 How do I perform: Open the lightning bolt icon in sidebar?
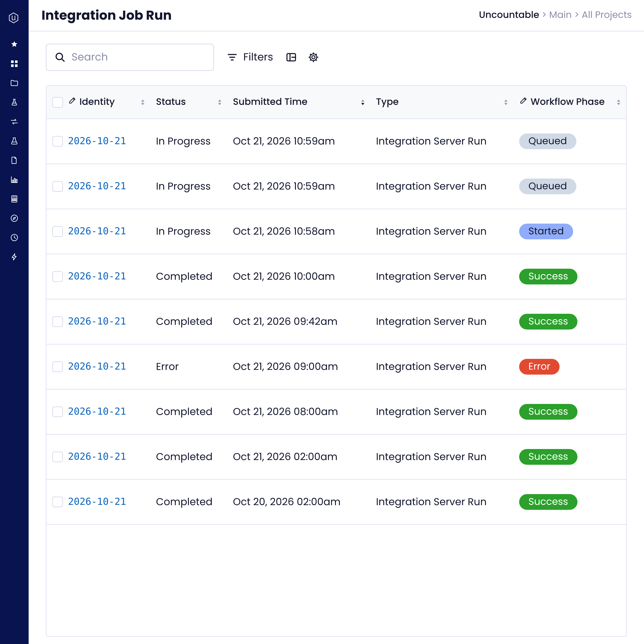click(14, 257)
